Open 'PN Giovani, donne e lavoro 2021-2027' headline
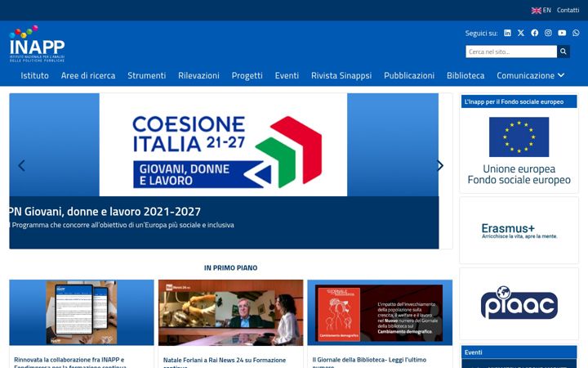This screenshot has width=588, height=368. tap(105, 212)
